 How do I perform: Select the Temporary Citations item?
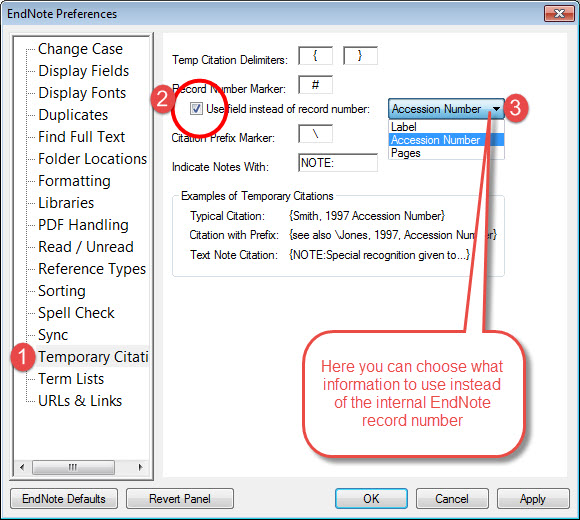pyautogui.click(x=93, y=357)
